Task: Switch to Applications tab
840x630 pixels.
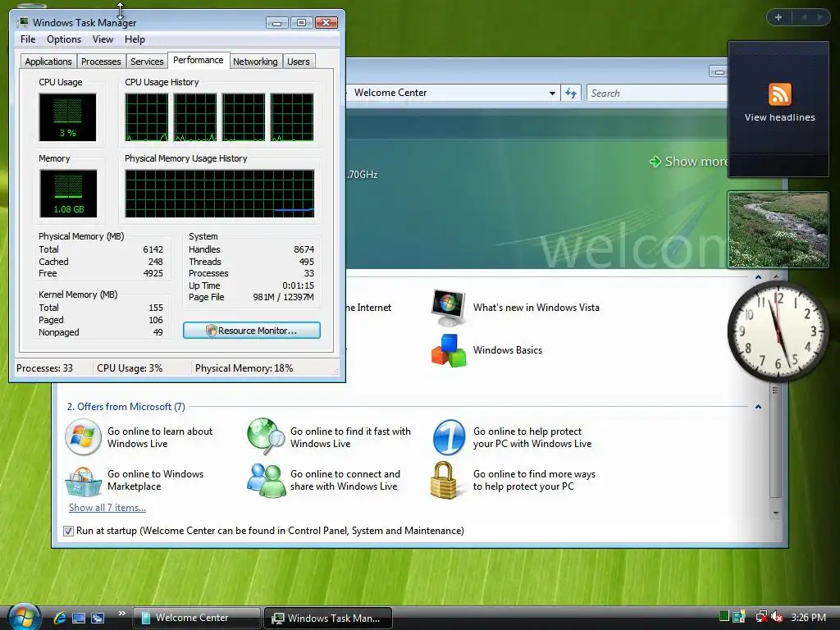Action: [48, 62]
